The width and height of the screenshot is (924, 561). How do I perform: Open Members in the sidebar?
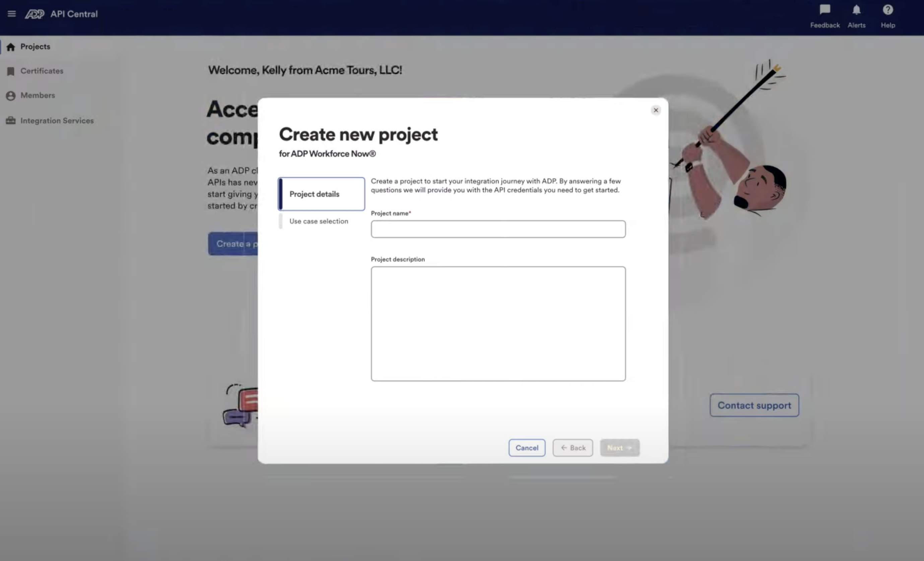click(38, 95)
